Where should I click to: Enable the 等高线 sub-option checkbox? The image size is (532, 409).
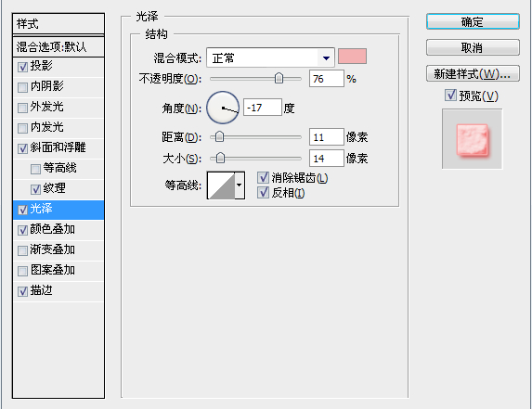point(35,169)
